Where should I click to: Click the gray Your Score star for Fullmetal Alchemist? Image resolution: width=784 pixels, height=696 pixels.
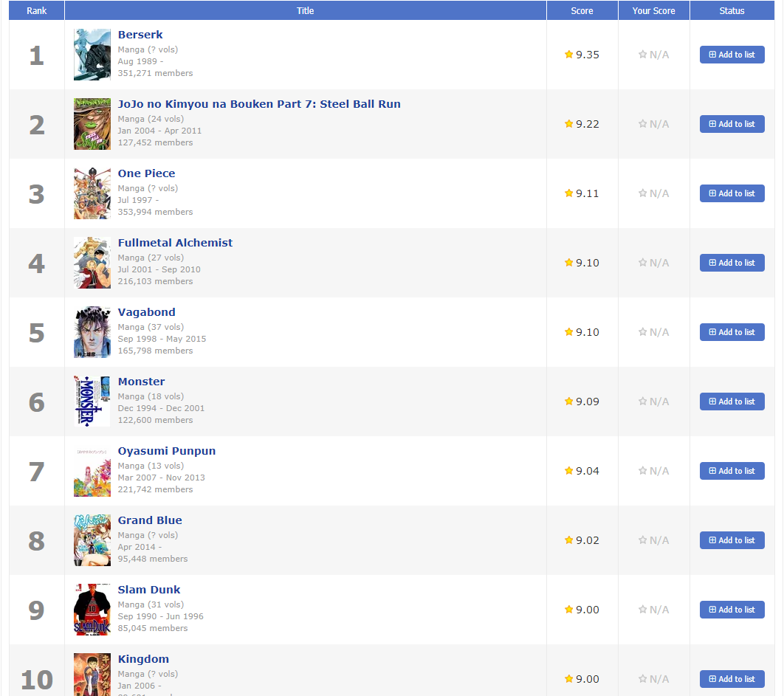point(642,262)
